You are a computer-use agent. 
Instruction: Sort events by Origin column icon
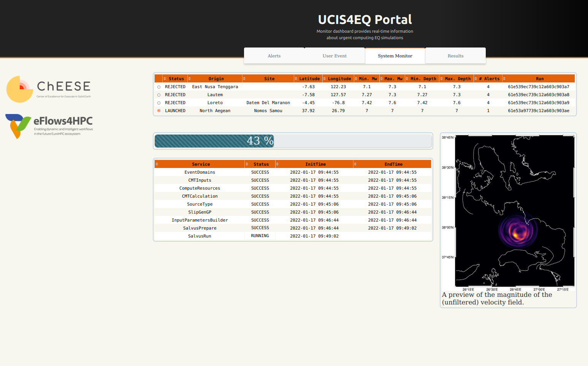click(x=189, y=79)
